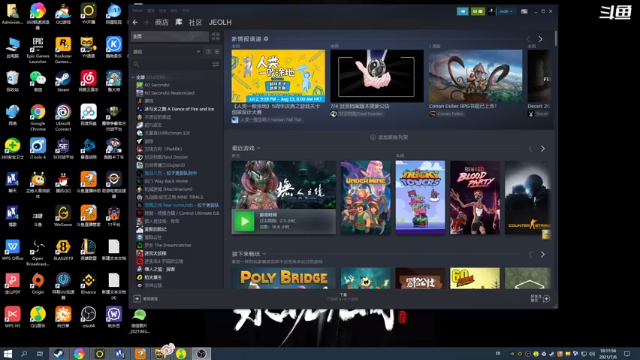Image resolution: width=640 pixels, height=360 pixels.
Task: Select A Dance of Fire and Ice
Action: [179, 109]
